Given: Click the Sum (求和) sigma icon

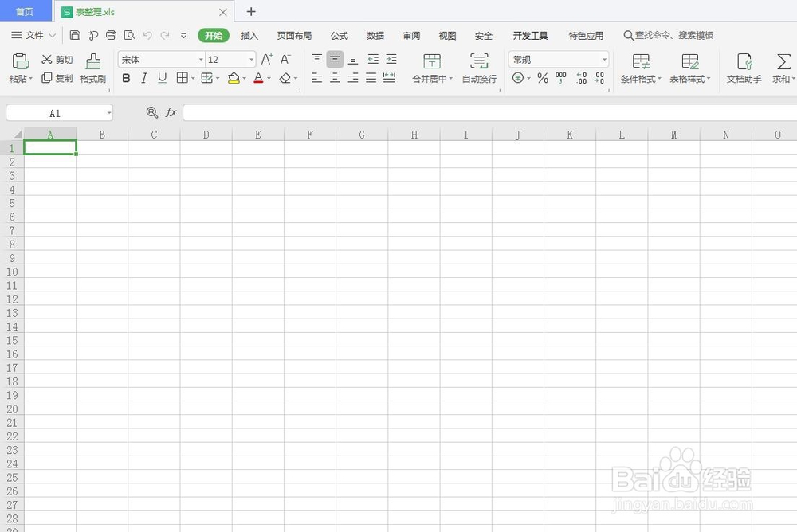Looking at the screenshot, I should tap(783, 62).
